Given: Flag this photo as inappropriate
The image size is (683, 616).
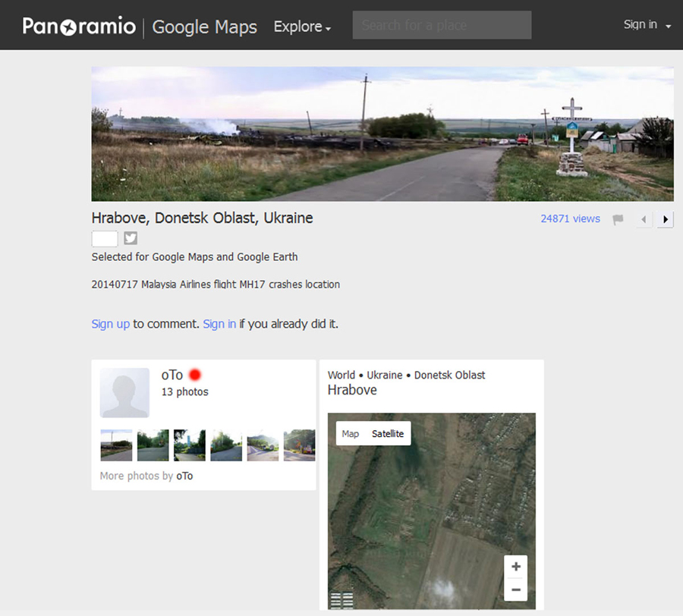Looking at the screenshot, I should pyautogui.click(x=618, y=219).
